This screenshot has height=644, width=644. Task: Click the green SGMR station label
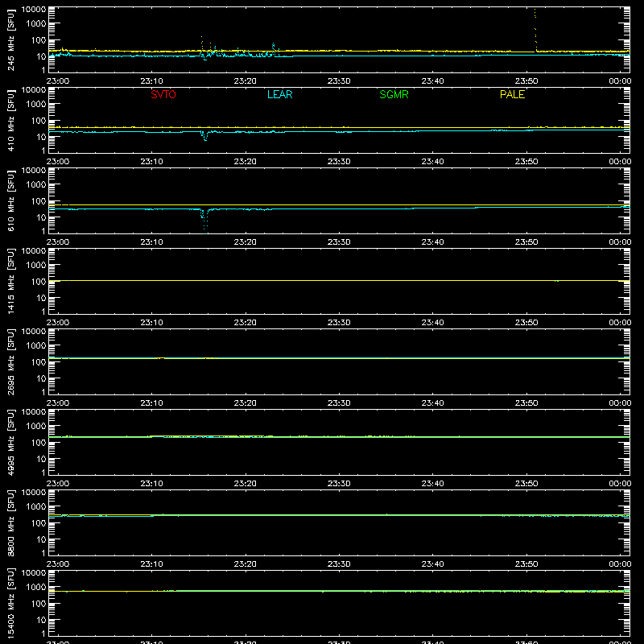[x=394, y=94]
